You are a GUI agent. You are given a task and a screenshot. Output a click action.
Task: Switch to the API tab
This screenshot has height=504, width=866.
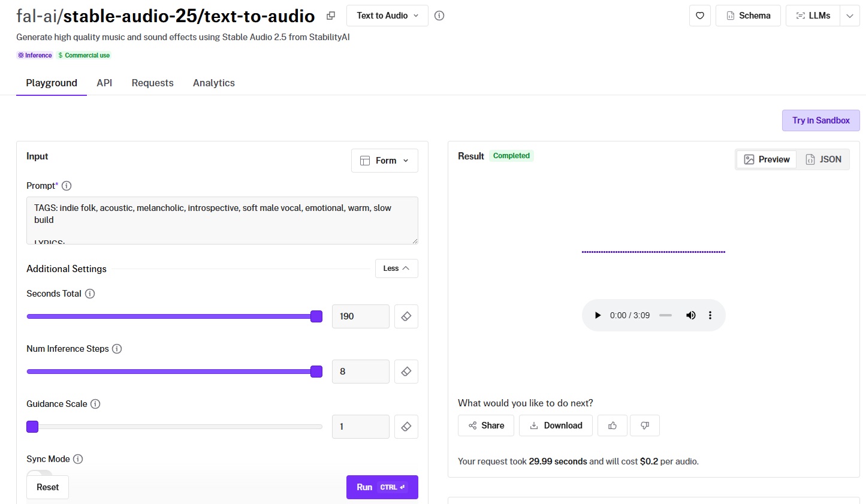click(x=104, y=83)
